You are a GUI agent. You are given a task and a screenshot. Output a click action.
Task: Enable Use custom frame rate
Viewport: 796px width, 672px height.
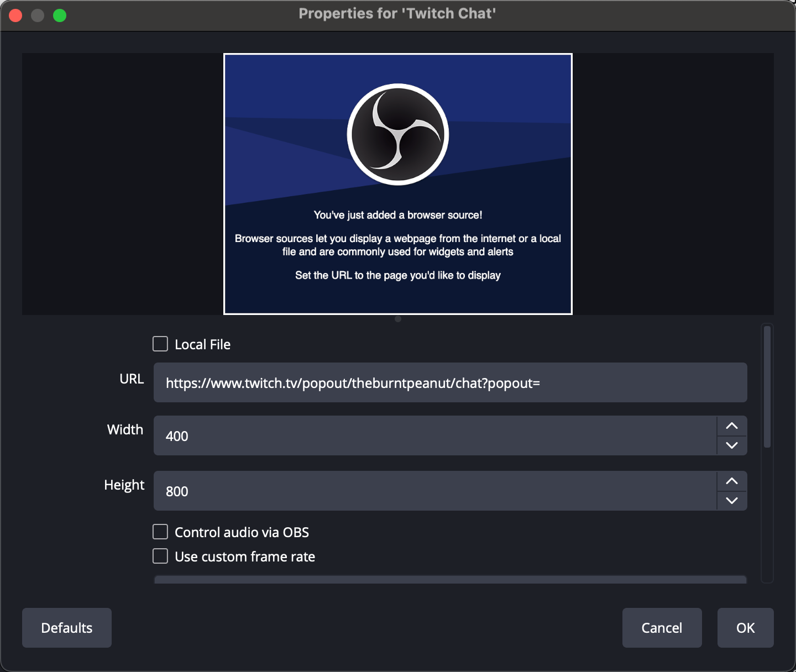coord(160,556)
